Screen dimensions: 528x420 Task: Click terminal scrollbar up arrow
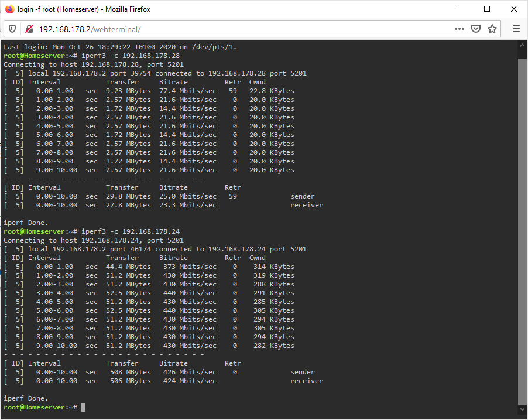pyautogui.click(x=522, y=45)
